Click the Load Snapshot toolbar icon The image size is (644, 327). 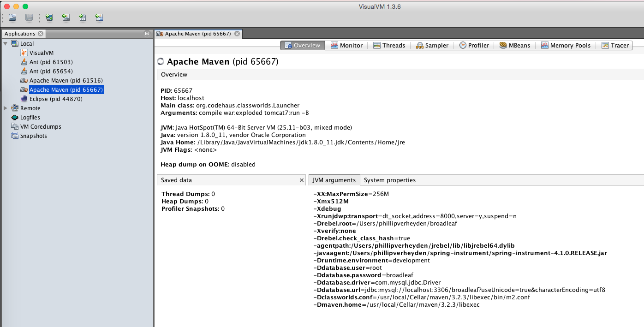pyautogui.click(x=12, y=18)
